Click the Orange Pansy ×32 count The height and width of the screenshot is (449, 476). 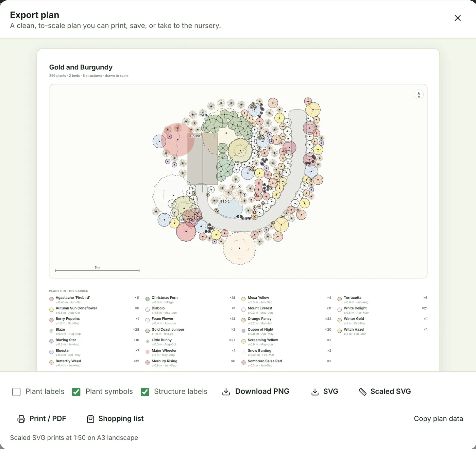click(328, 319)
